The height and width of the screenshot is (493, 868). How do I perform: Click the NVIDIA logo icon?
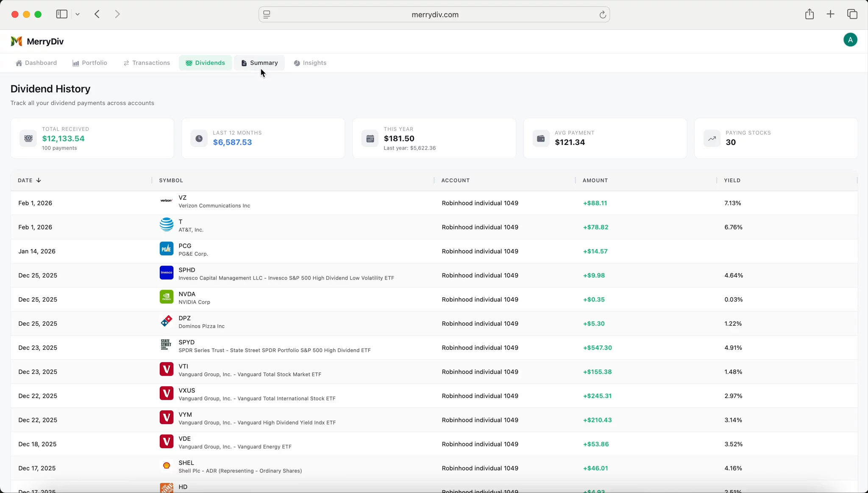click(x=167, y=297)
